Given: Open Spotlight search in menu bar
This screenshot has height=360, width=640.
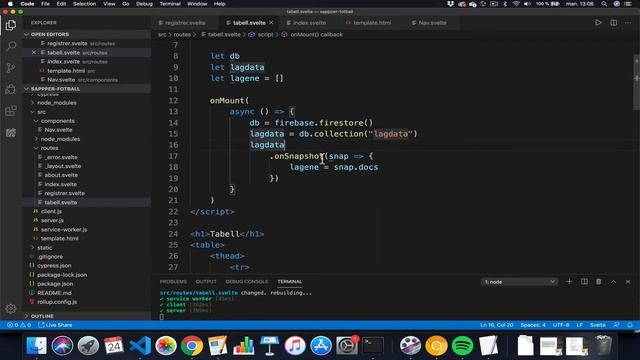Looking at the screenshot, I should (x=604, y=4).
